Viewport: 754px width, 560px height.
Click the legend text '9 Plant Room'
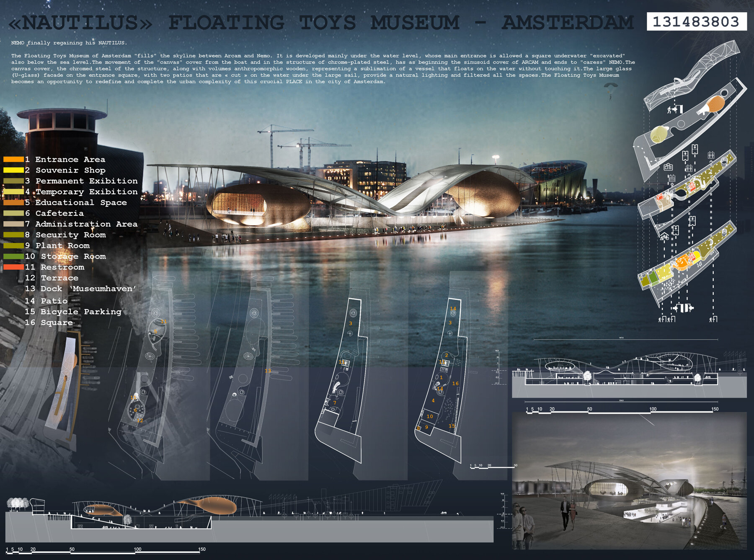click(x=57, y=245)
